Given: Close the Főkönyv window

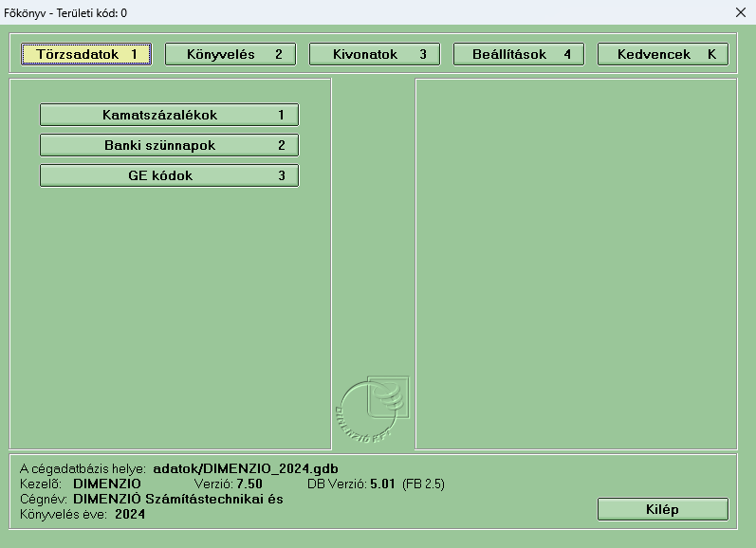Looking at the screenshot, I should click(741, 12).
